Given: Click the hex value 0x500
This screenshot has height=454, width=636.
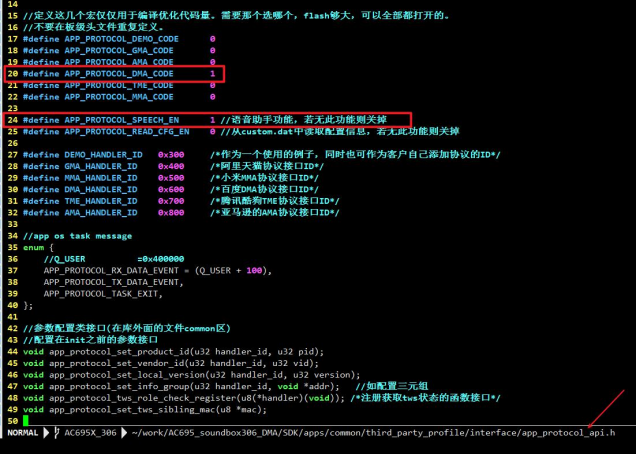Looking at the screenshot, I should click(x=171, y=178).
